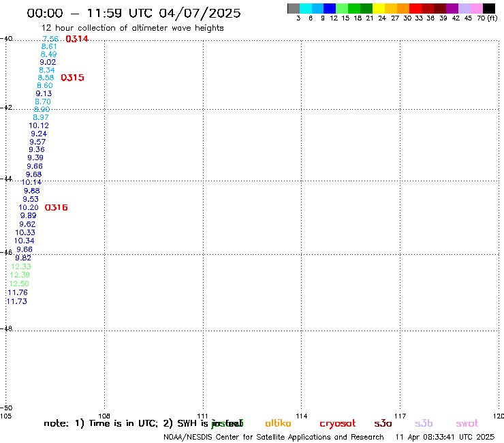Click the green wave height value 12.50
504x443 pixels.
pyautogui.click(x=19, y=284)
